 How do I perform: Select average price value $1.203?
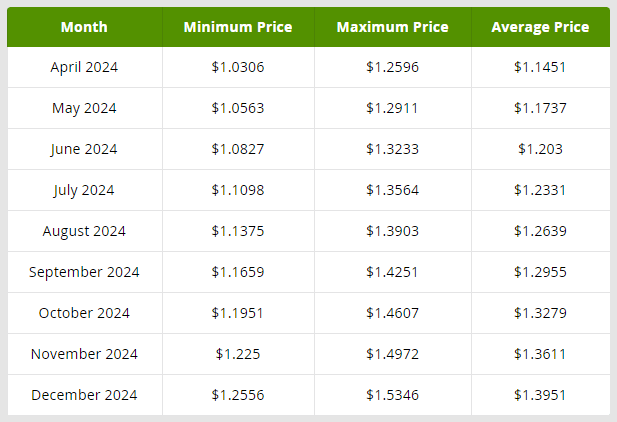(x=540, y=149)
